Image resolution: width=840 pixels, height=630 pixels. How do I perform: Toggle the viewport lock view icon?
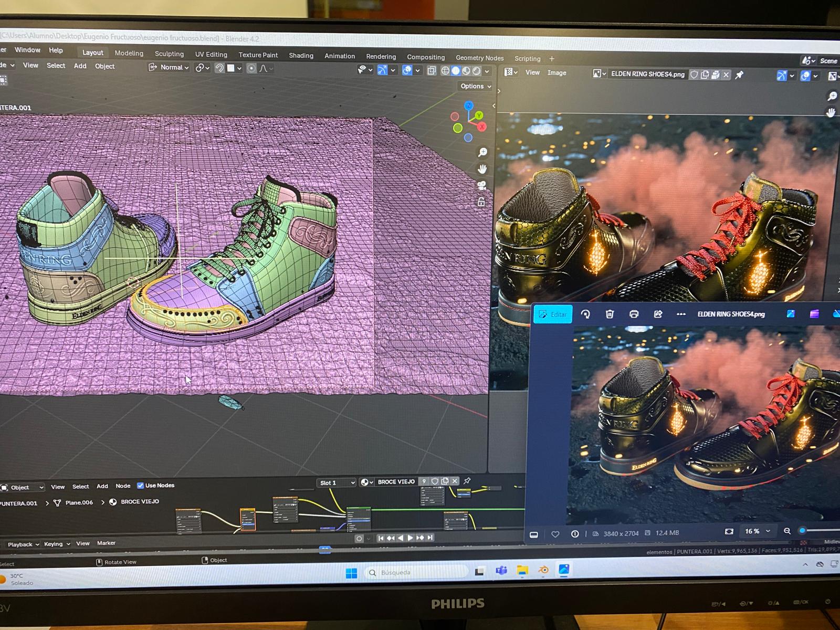pyautogui.click(x=481, y=202)
